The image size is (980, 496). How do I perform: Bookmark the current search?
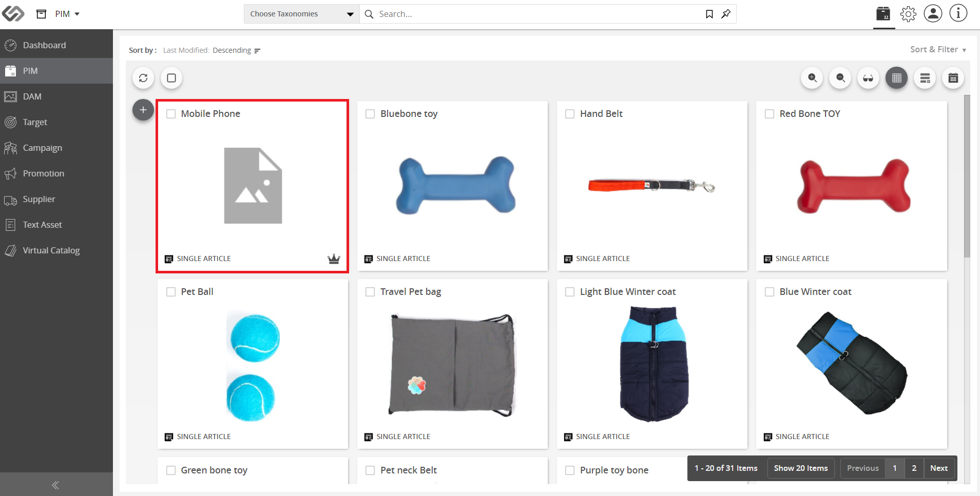[x=709, y=14]
